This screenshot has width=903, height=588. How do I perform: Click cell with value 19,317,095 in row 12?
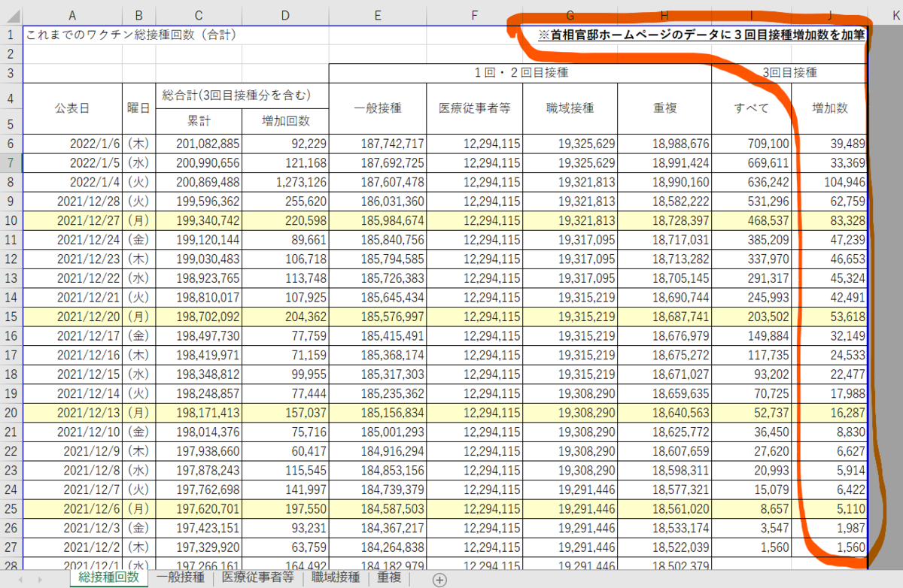tap(570, 259)
